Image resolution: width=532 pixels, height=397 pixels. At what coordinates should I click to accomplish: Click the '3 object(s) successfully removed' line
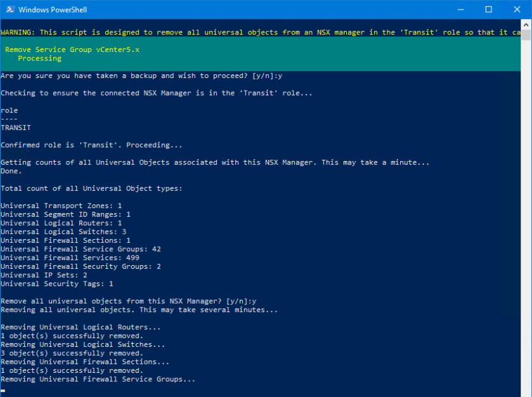click(72, 353)
